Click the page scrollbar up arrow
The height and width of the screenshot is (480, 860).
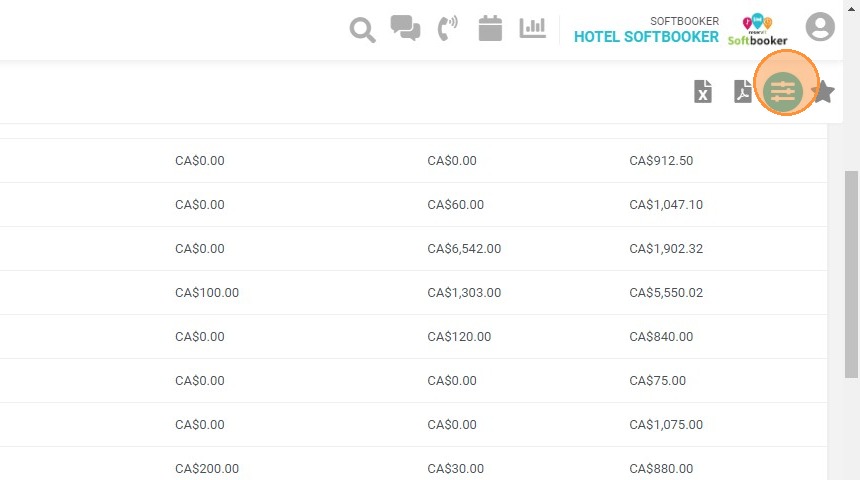tap(851, 9)
